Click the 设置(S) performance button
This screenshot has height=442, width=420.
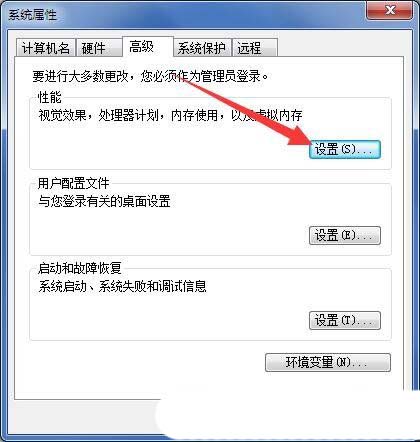(x=345, y=149)
